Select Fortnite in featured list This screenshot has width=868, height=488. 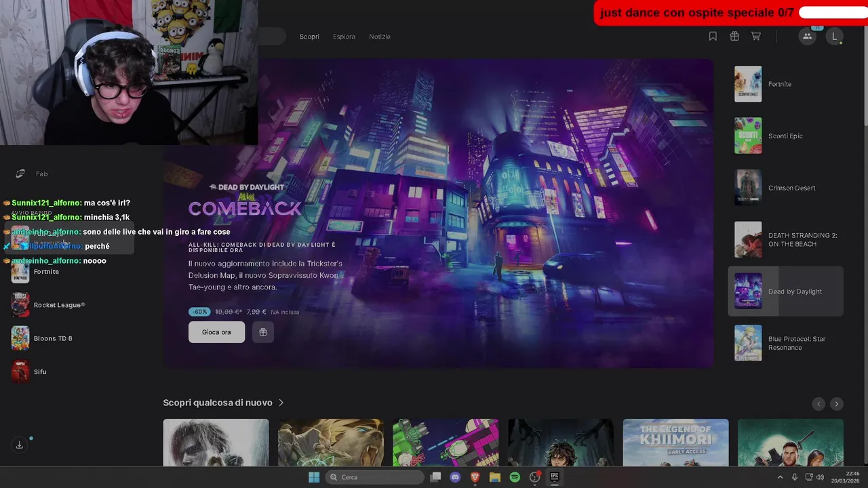[x=785, y=84]
